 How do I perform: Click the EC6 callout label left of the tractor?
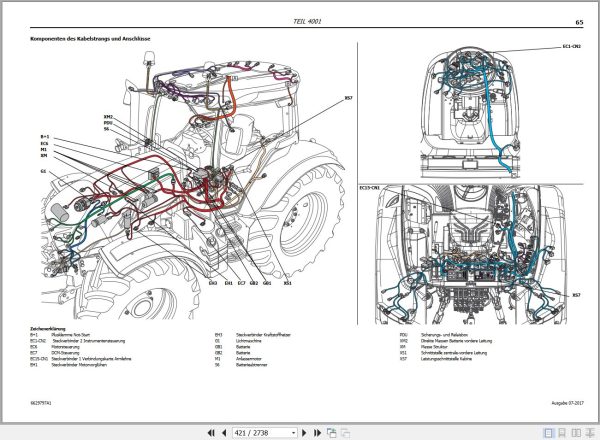tap(44, 143)
